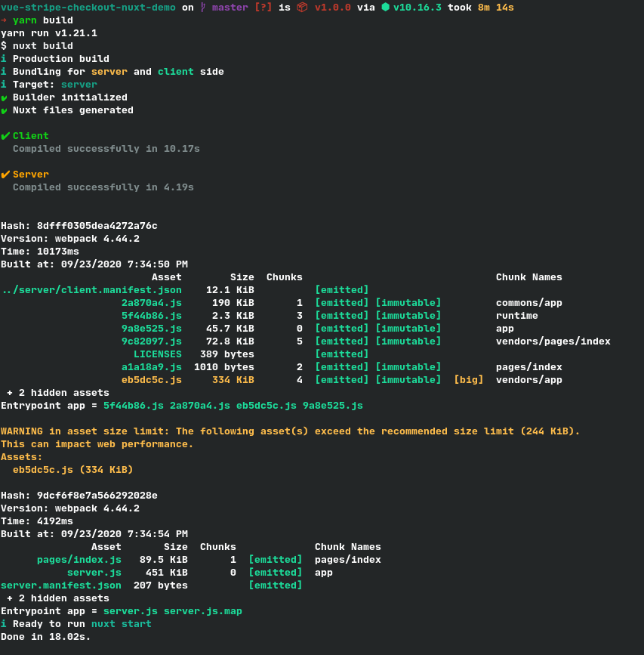Click 'eb5dc5c.js (334 KiB)' in warning

coord(73,470)
